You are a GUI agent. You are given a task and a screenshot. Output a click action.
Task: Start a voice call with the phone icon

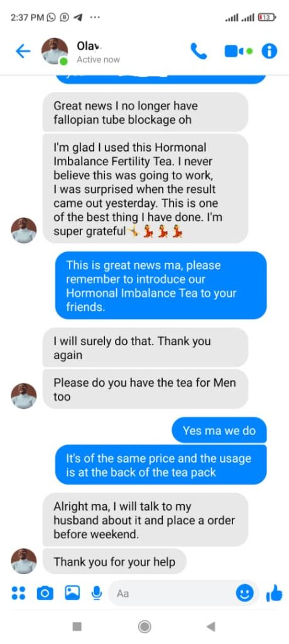(199, 52)
